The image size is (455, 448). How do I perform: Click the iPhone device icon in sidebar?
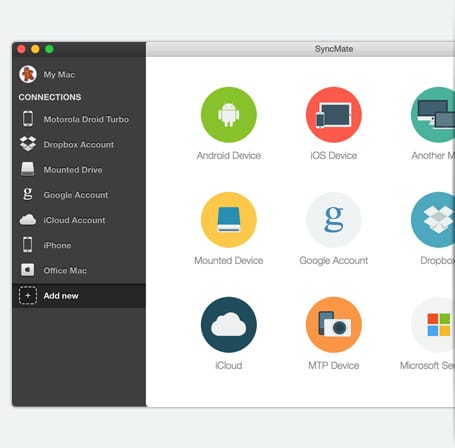click(28, 245)
